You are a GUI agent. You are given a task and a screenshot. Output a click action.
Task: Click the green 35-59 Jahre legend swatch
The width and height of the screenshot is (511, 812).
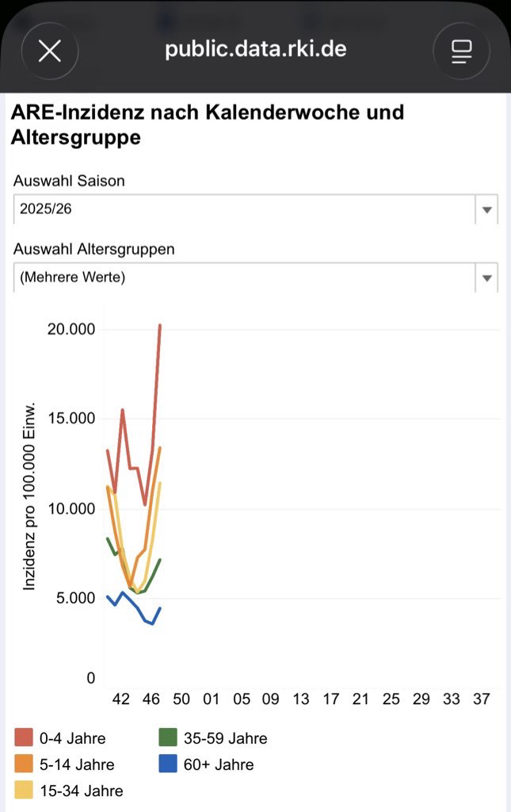point(168,738)
